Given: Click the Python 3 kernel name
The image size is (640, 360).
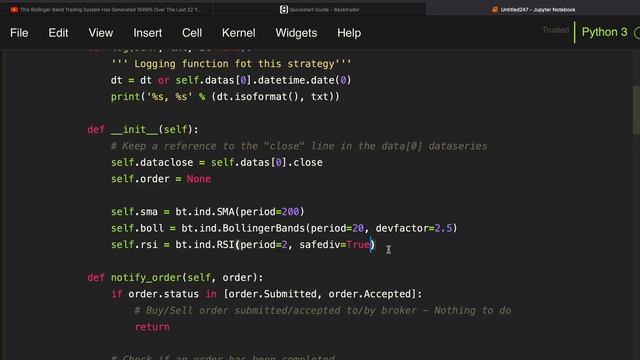Looking at the screenshot, I should point(604,32).
